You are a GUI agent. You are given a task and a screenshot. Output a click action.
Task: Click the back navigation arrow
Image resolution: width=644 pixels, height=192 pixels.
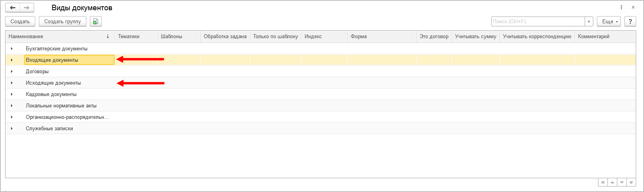point(13,8)
